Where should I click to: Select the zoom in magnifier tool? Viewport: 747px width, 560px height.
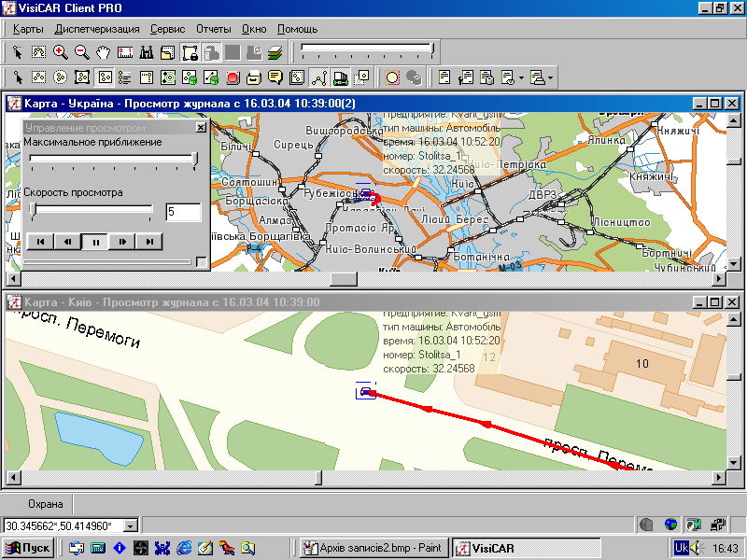(60, 52)
